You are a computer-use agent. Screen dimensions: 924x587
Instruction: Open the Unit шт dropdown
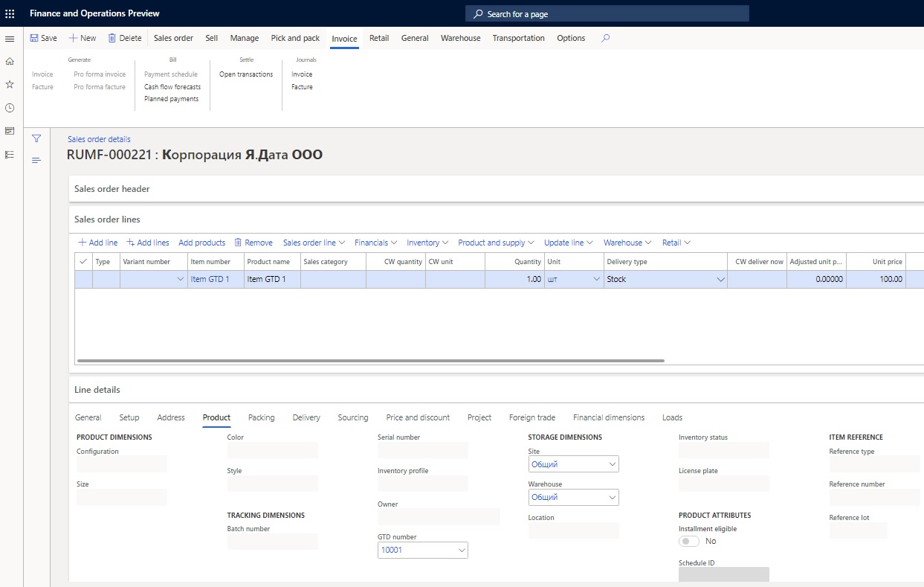coord(596,279)
